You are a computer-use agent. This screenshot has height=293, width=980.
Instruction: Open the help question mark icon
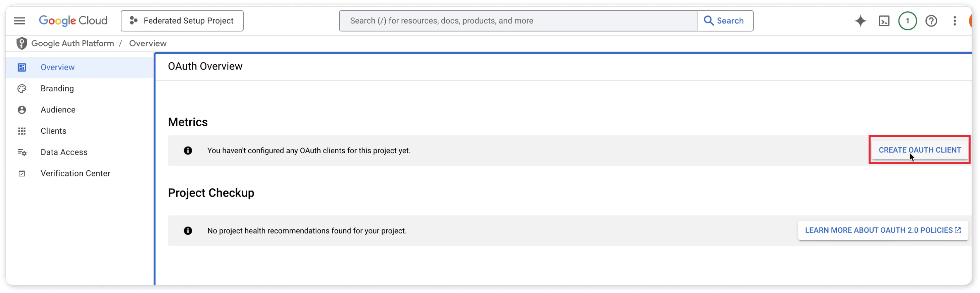coord(931,20)
